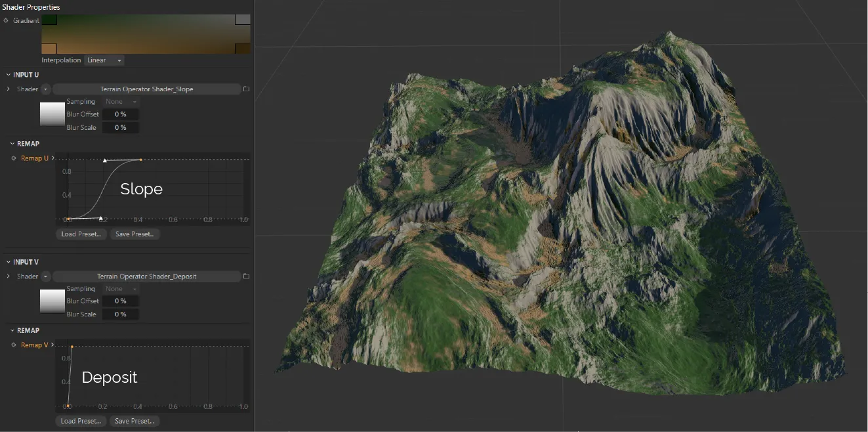Click folder icon beside Shader_Slope field
The image size is (868, 432).
click(x=246, y=89)
